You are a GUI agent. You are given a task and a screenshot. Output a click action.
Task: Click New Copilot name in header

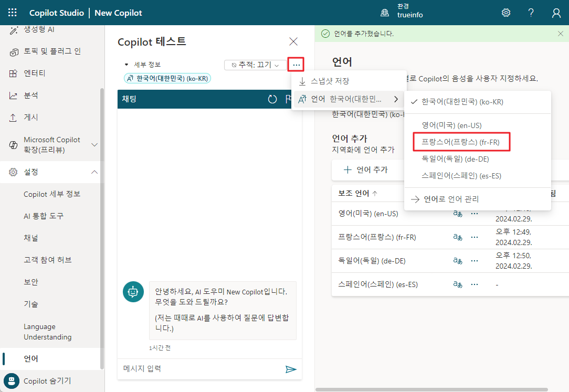click(118, 13)
